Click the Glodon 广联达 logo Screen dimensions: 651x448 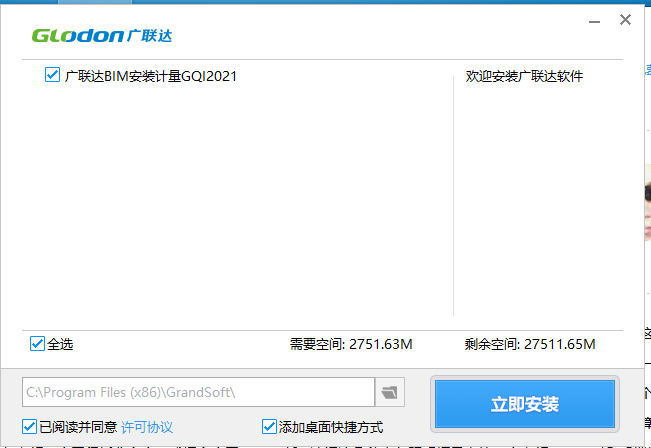point(102,36)
